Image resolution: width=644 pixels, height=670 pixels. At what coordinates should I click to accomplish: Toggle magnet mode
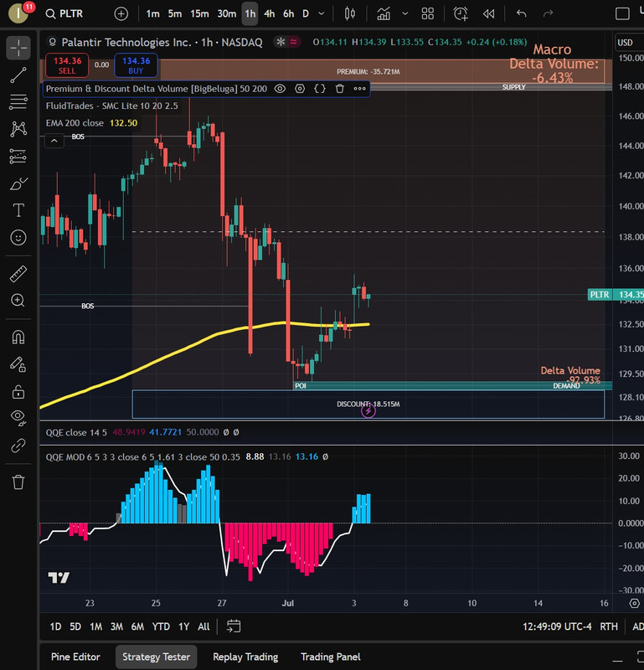pos(18,338)
